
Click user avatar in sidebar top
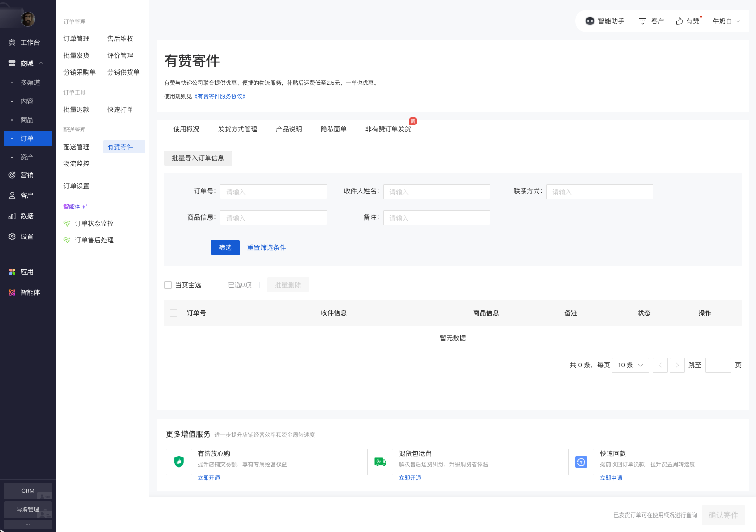(x=28, y=19)
